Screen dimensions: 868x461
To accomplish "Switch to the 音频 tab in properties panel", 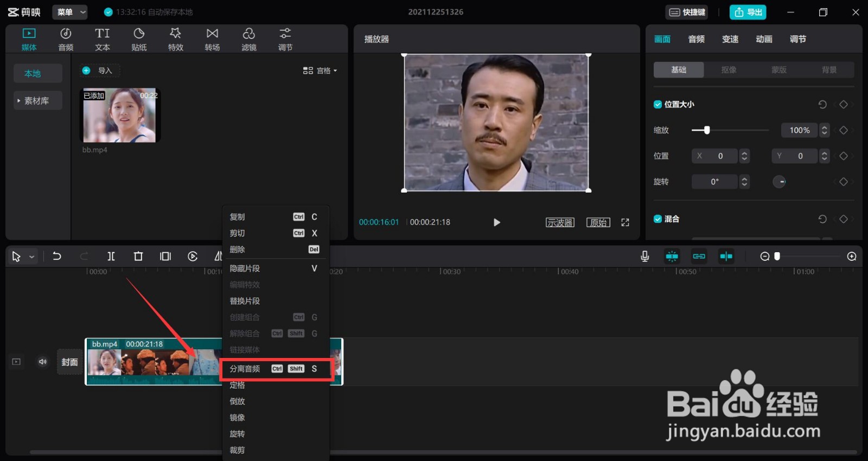I will tap(697, 39).
